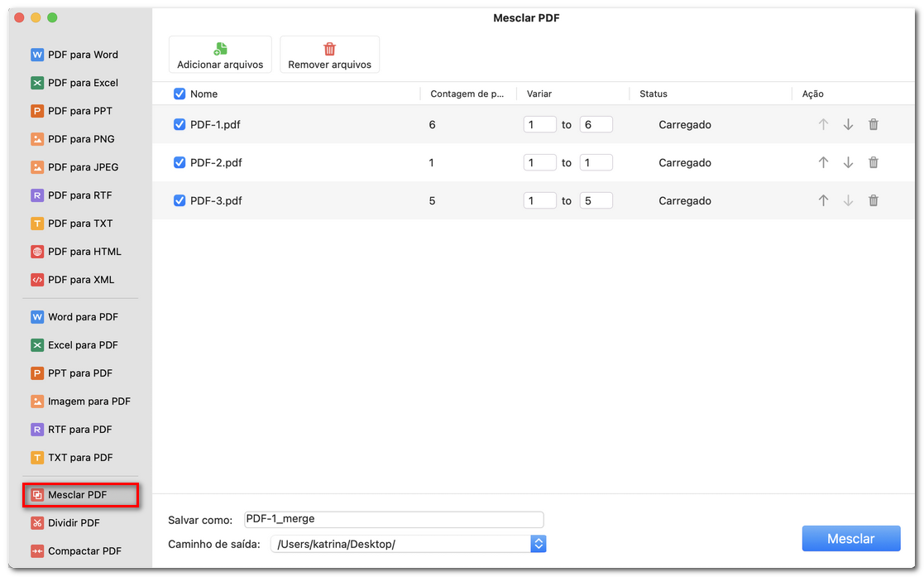This screenshot has width=924, height=577.
Task: Choose Compactar PDF from sidebar
Action: 84,551
